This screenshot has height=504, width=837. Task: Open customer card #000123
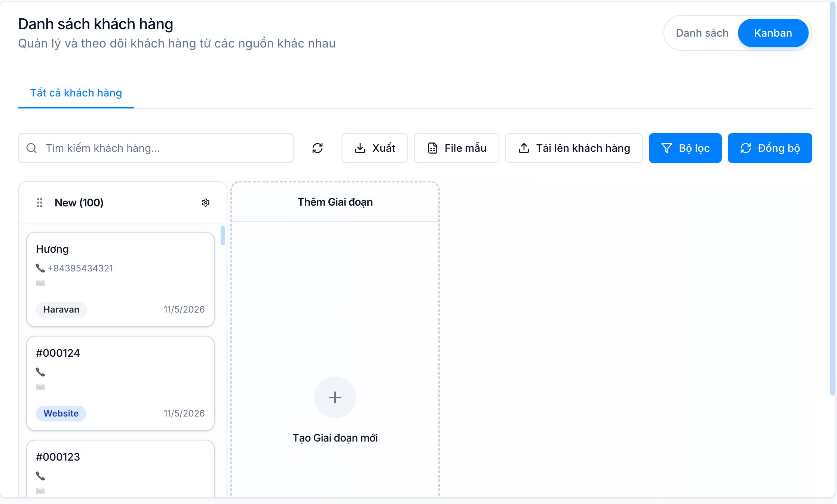pos(120,469)
